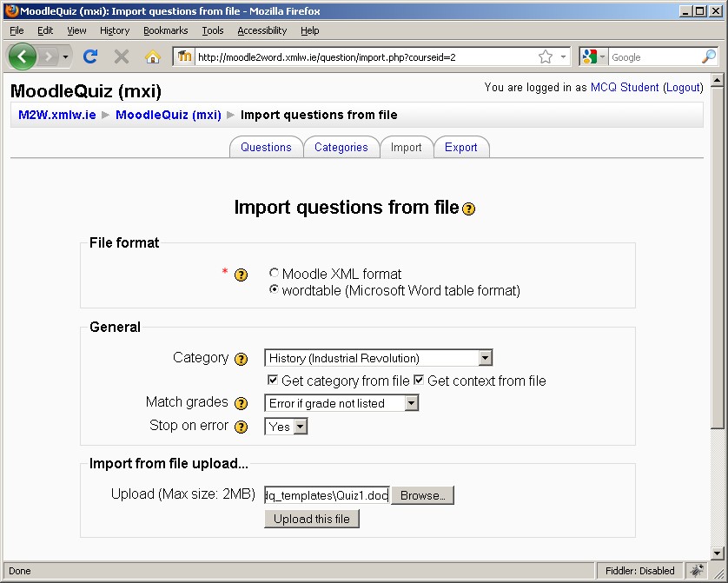Click the Done status bar text
The width and height of the screenshot is (728, 583).
tap(19, 571)
